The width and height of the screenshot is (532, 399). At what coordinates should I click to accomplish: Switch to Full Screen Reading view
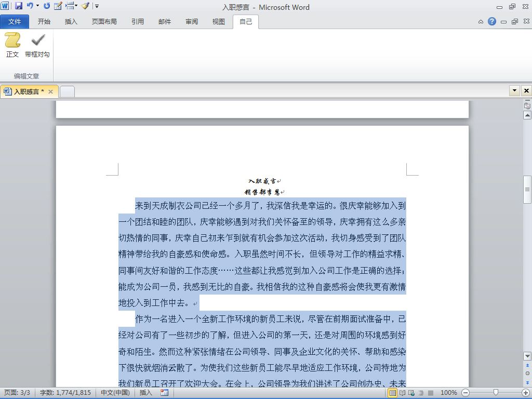(x=402, y=393)
